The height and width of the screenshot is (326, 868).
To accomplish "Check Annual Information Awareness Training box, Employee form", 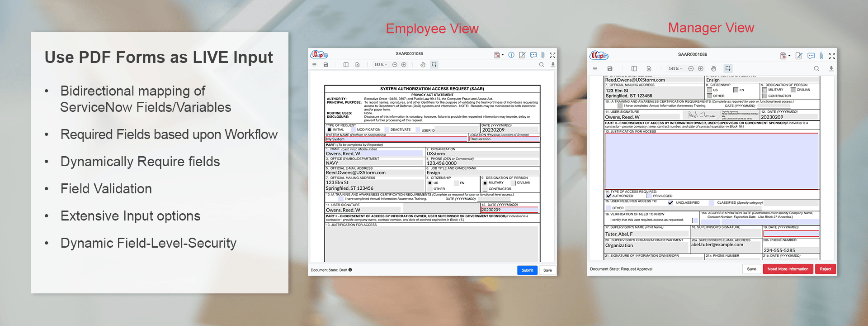I will pos(341,199).
